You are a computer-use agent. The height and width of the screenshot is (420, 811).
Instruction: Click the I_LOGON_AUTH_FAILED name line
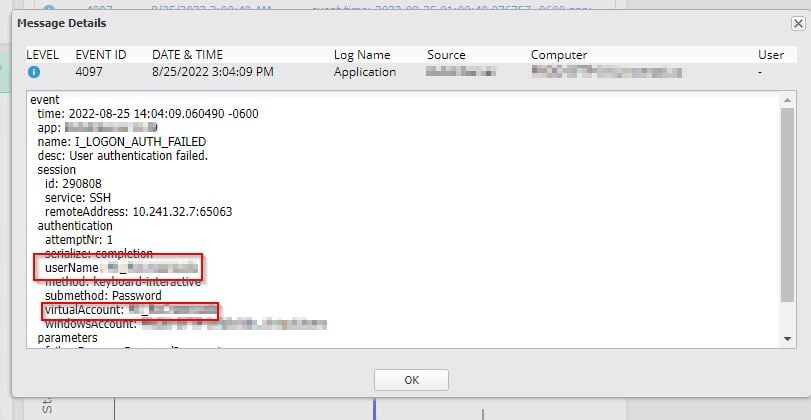pos(122,142)
